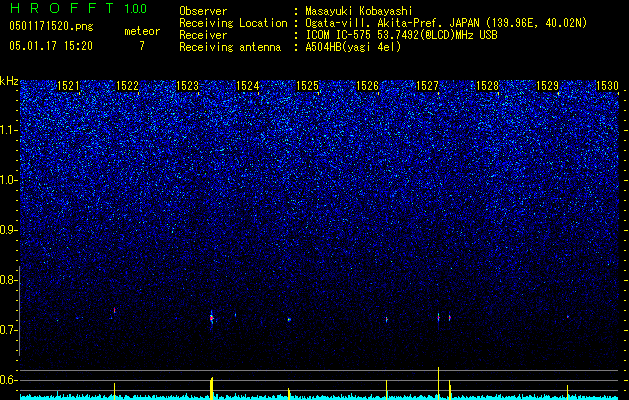Click the 0.6 frequency axis label
629x400 pixels.
pyautogui.click(x=9, y=380)
